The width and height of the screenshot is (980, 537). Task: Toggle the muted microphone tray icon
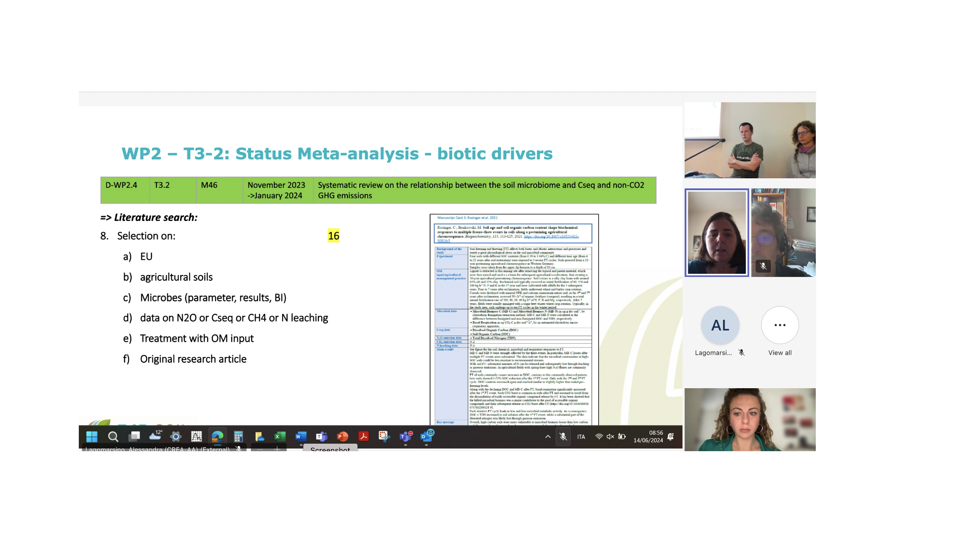click(x=563, y=437)
